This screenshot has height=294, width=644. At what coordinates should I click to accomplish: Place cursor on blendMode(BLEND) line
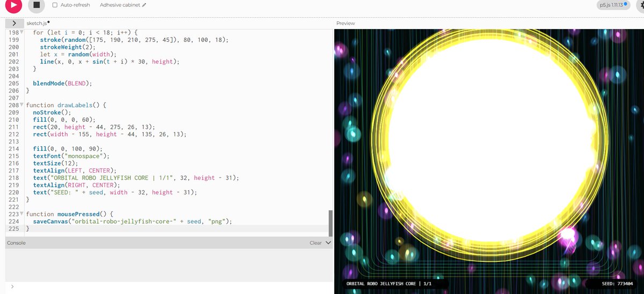pyautogui.click(x=63, y=84)
